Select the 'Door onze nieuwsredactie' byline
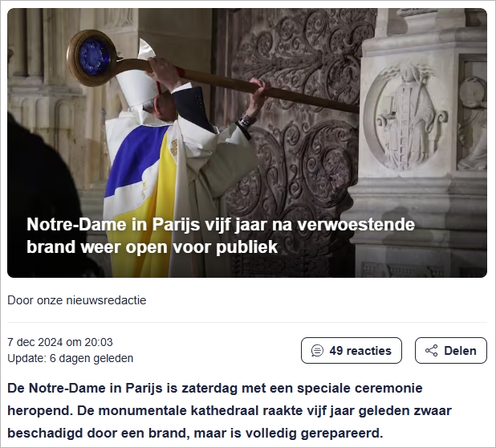The height and width of the screenshot is (448, 496). click(x=77, y=300)
